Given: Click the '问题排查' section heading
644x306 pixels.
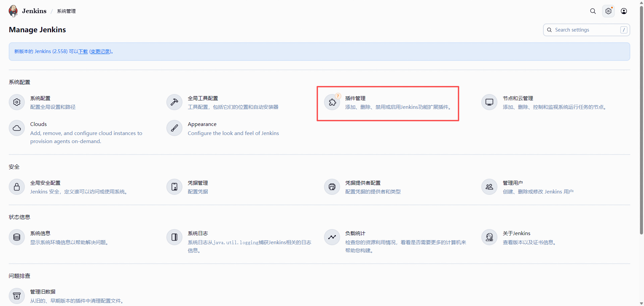Looking at the screenshot, I should [19, 276].
